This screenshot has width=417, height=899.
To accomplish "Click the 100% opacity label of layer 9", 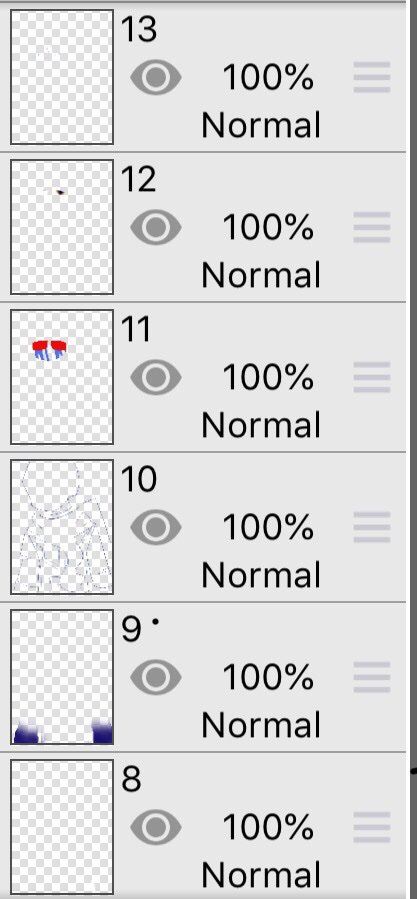I will (268, 677).
